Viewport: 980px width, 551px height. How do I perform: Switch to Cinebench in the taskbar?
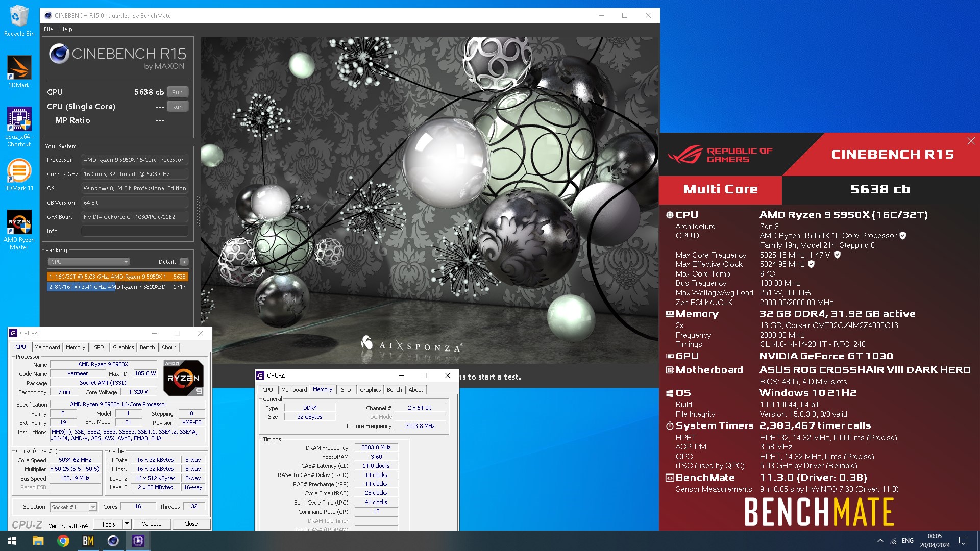(113, 541)
